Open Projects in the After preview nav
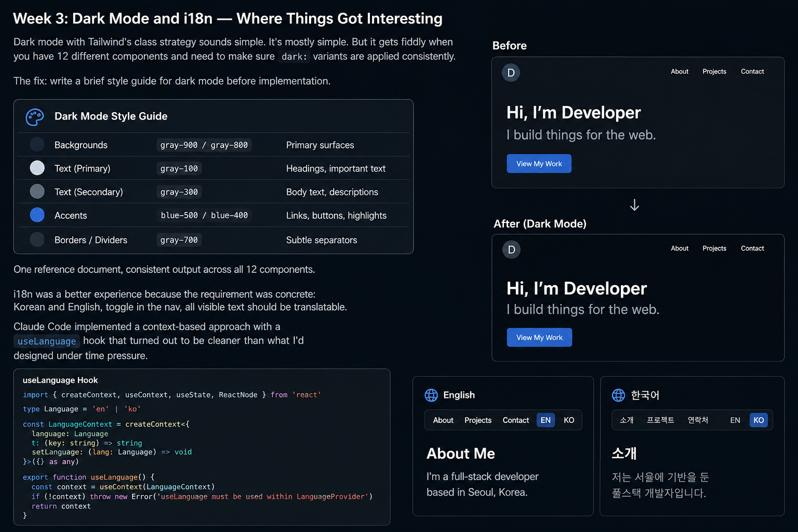 coord(714,249)
